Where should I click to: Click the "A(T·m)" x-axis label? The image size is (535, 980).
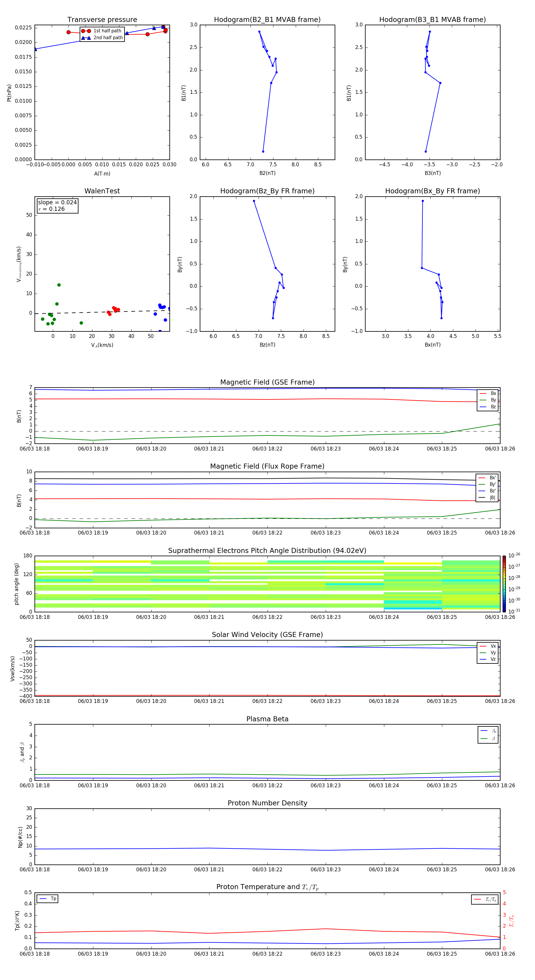[102, 174]
